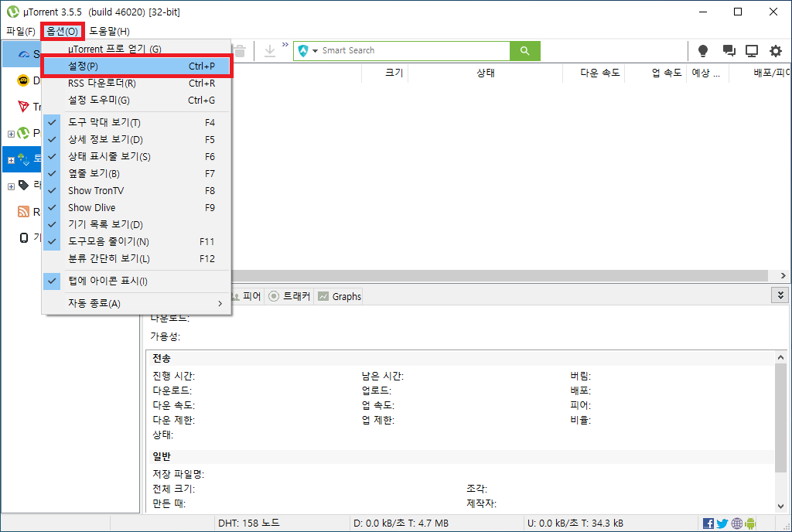Image resolution: width=792 pixels, height=532 pixels.
Task: Select the phone device sidebar icon
Action: pos(24,237)
